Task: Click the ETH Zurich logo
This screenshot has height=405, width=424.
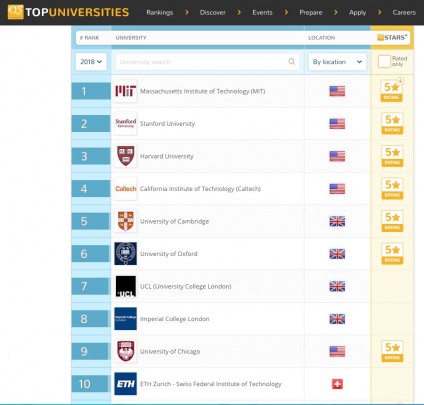Action: (125, 384)
